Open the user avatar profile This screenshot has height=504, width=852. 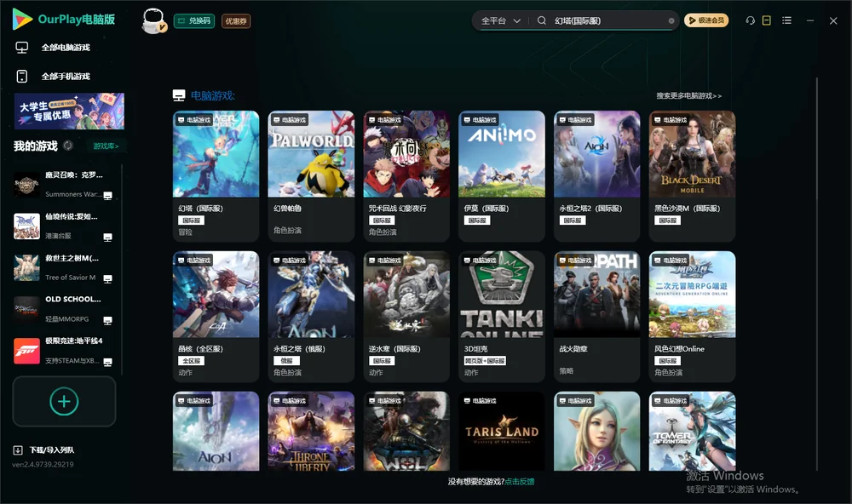153,20
